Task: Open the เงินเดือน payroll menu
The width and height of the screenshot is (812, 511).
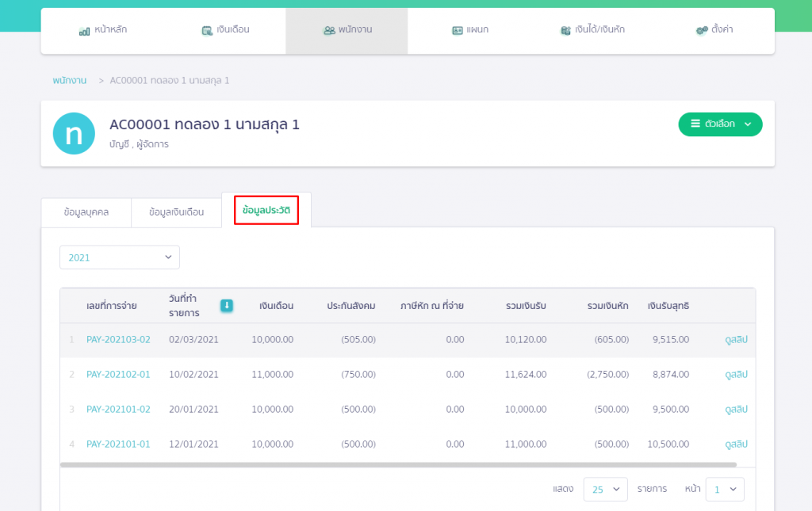Action: (225, 30)
